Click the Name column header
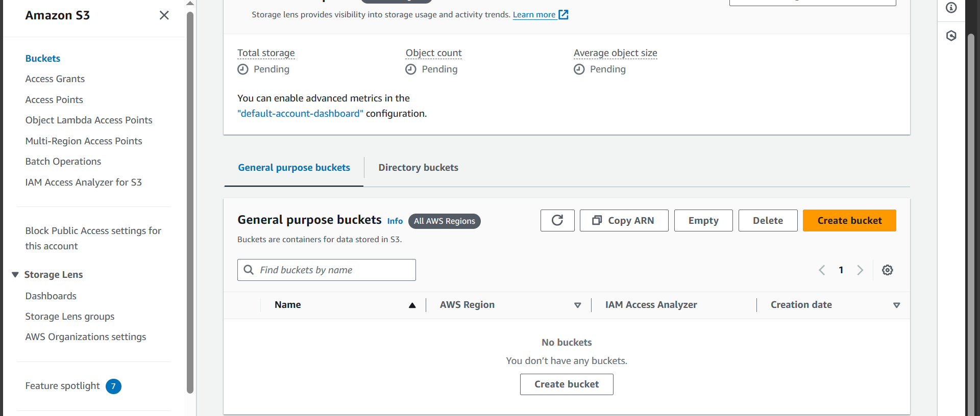Screen dimensions: 980x416 (288, 305)
